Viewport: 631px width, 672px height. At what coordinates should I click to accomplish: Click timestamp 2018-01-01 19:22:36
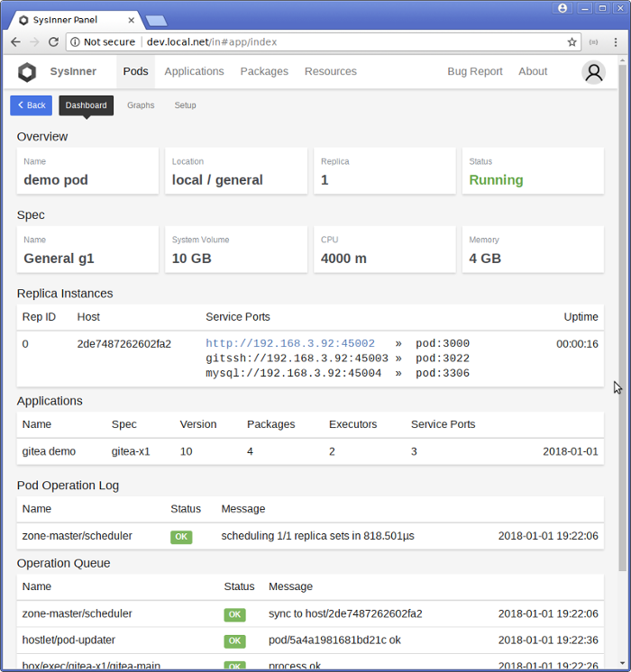point(548,640)
